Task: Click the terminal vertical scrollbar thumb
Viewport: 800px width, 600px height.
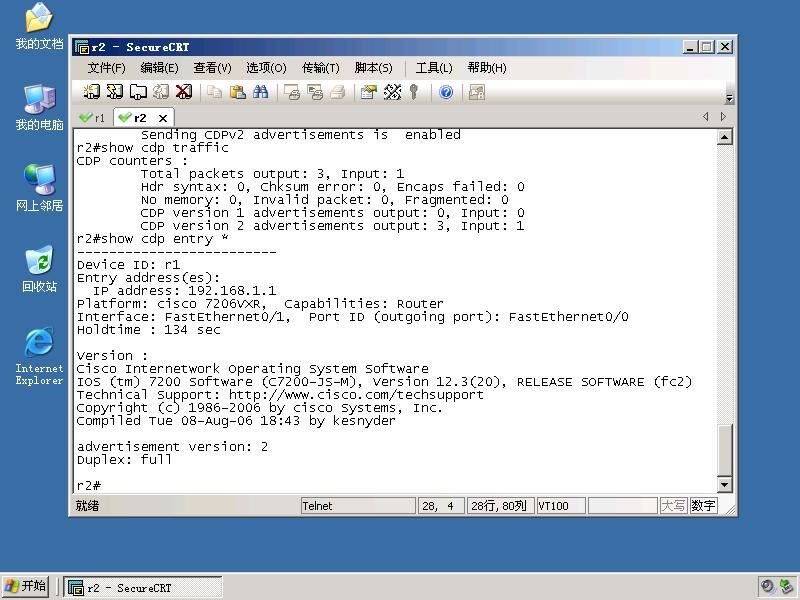Action: [724, 449]
